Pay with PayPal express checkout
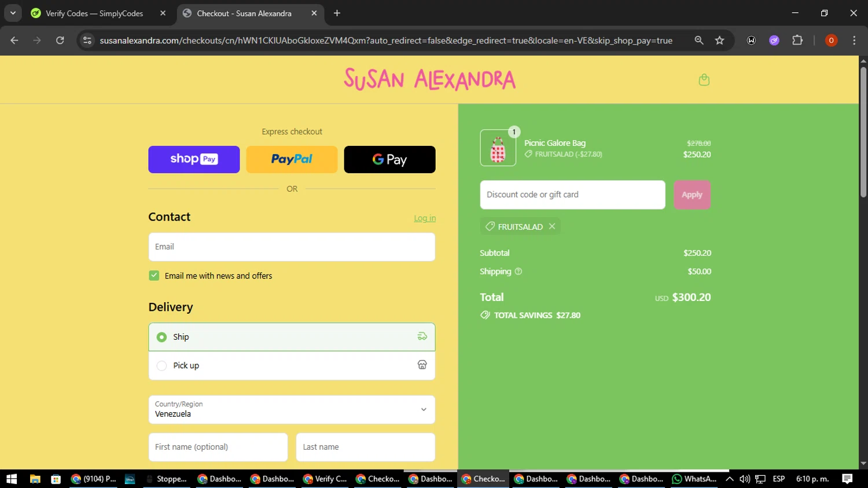The height and width of the screenshot is (488, 868). pos(292,159)
